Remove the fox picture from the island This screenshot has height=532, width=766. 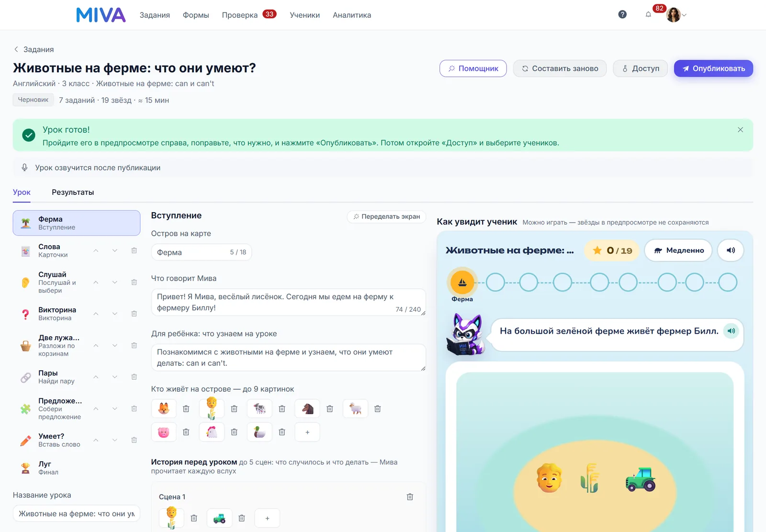(x=186, y=408)
